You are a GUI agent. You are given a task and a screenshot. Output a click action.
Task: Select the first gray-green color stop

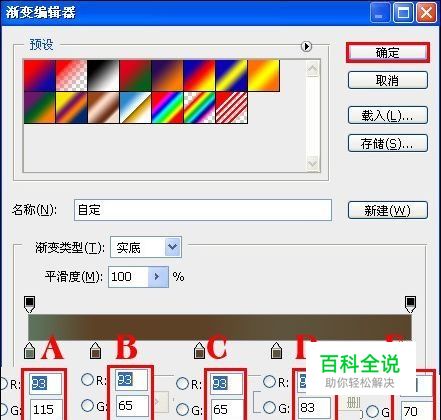coord(30,350)
